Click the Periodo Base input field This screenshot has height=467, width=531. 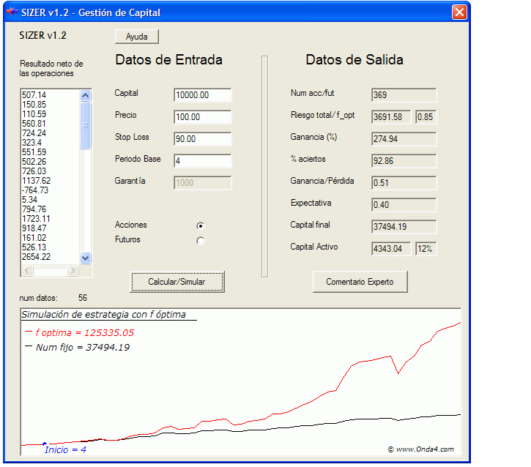(203, 161)
